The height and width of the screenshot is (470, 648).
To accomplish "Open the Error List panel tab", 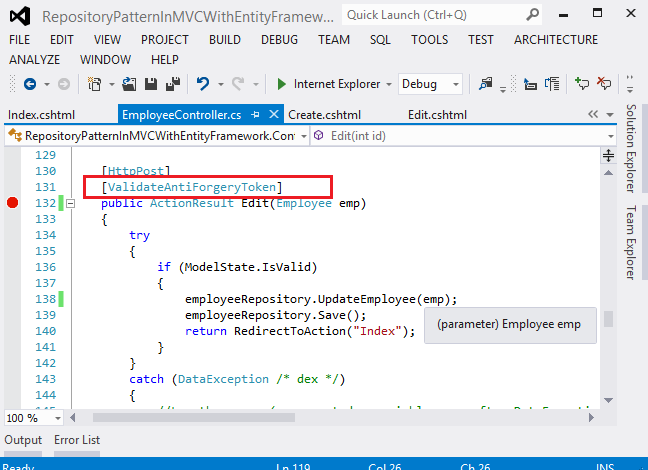I will [77, 440].
